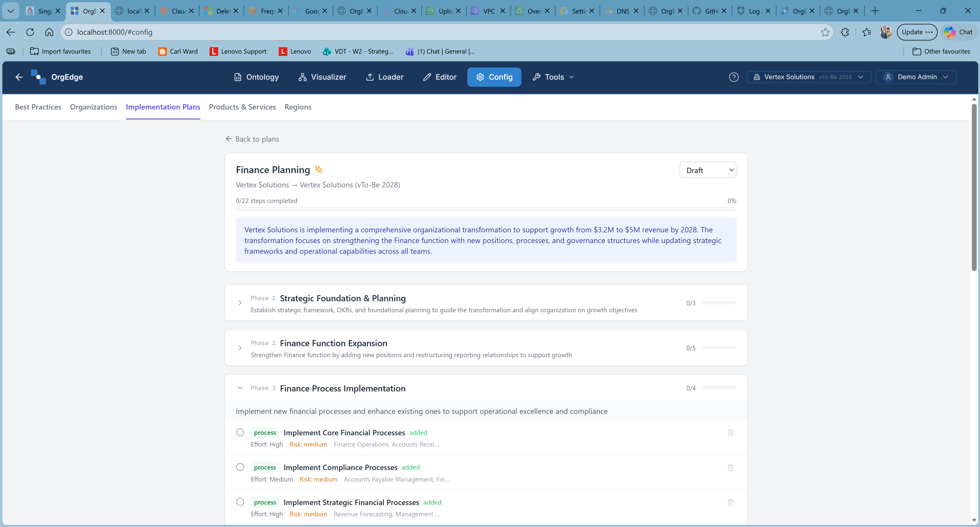Image resolution: width=980 pixels, height=527 pixels.
Task: Click the OrgEdge logo icon
Action: click(38, 77)
